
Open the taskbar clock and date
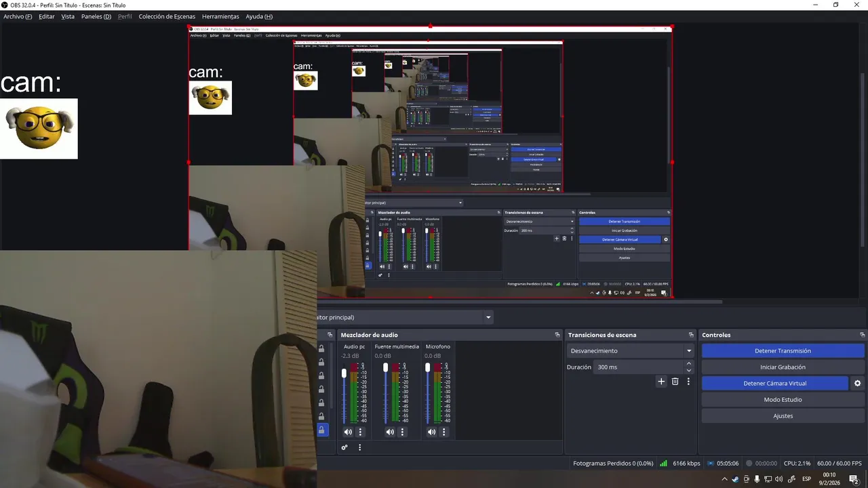829,479
